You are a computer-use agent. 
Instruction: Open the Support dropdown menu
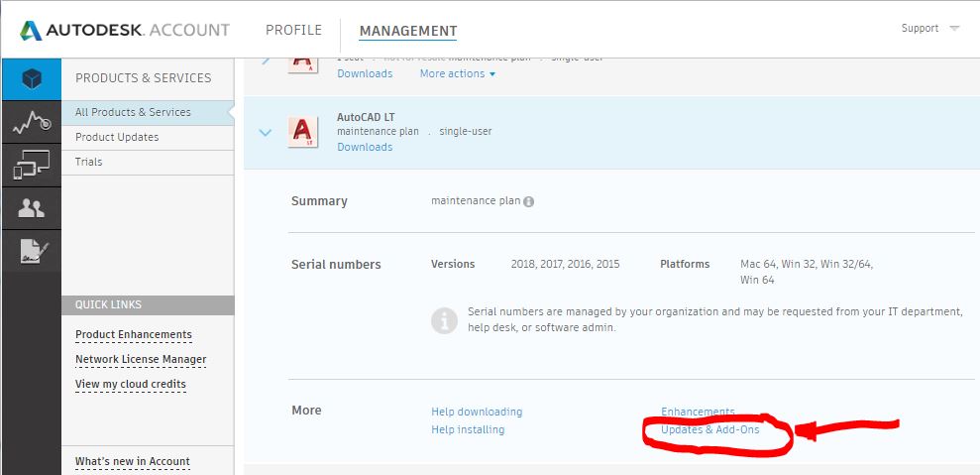[x=930, y=28]
